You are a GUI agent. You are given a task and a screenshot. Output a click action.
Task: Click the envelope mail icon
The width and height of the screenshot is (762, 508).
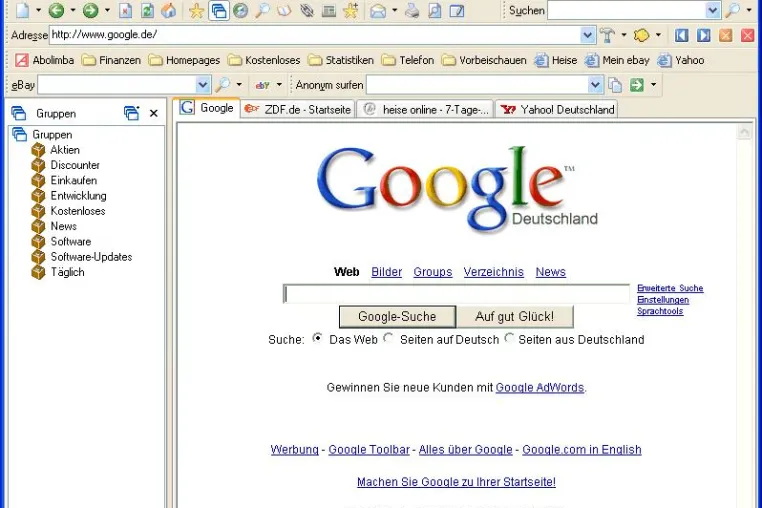[x=378, y=10]
